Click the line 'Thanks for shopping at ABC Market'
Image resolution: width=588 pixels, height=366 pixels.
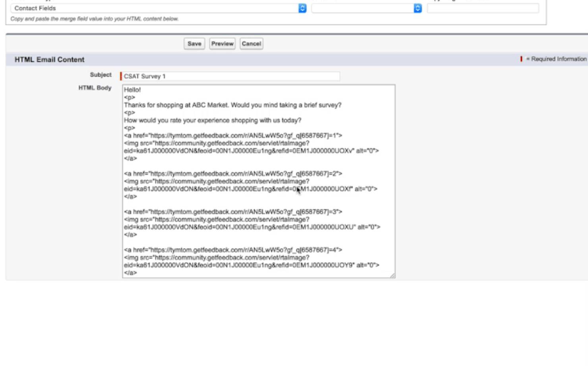tap(232, 105)
